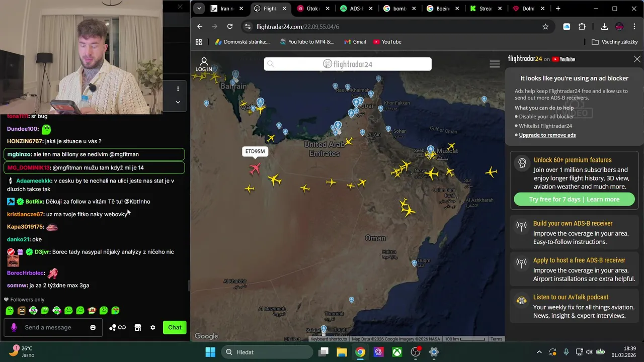Click the Send a message chat field
The image size is (644, 362).
tap(53, 327)
